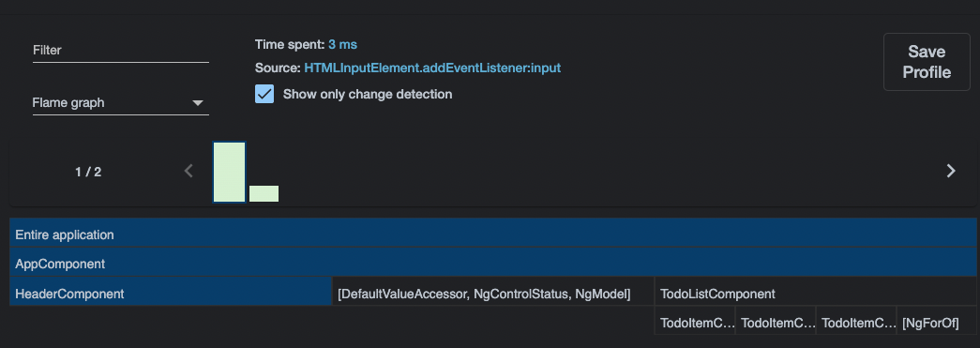
Task: Uncheck Show only change detection
Action: 264,95
